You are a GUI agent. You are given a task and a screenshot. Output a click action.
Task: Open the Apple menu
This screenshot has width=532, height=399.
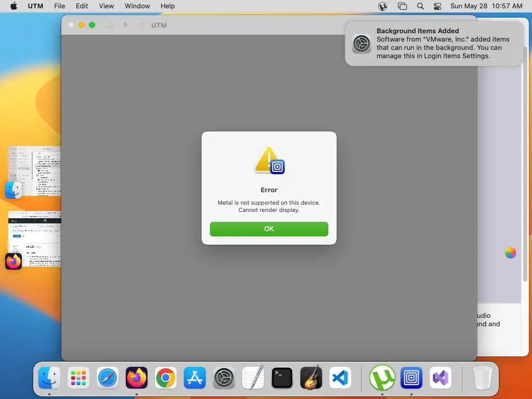[x=14, y=6]
